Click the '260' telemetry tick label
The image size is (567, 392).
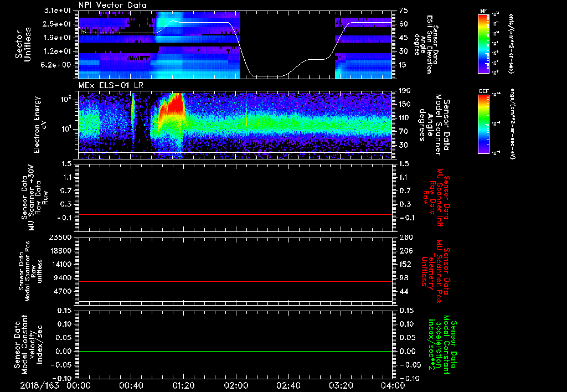(x=405, y=237)
